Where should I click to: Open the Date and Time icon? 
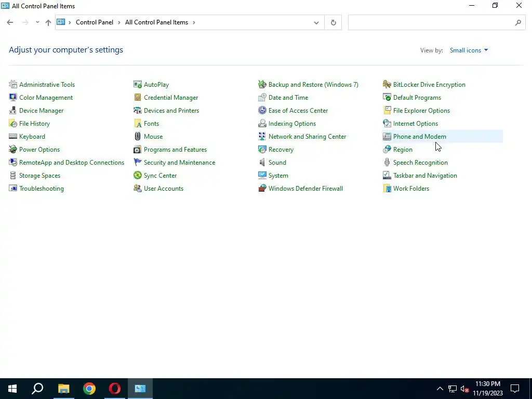[262, 97]
